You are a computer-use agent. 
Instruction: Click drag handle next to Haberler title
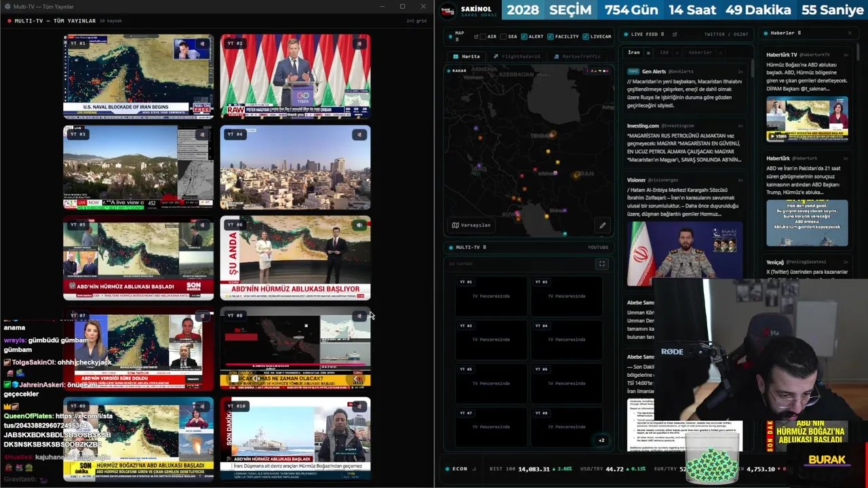(x=799, y=33)
